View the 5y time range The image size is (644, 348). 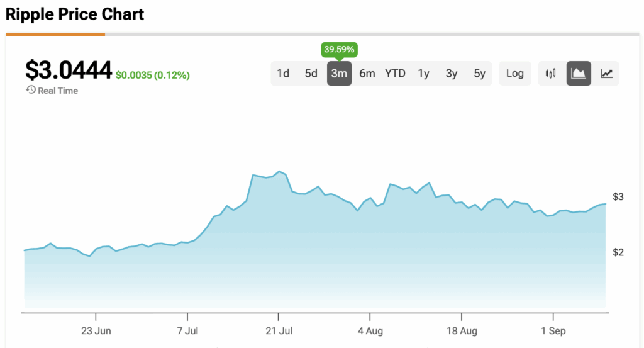(x=479, y=74)
